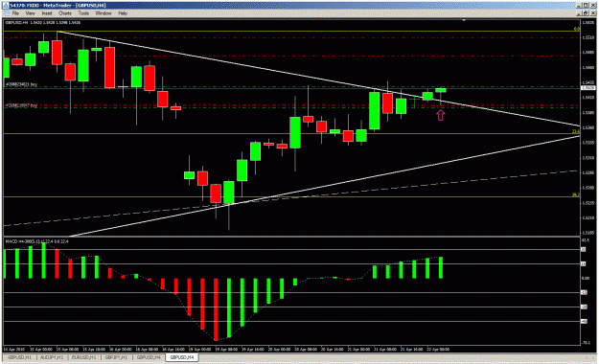Restore down the MetaTrader application window

coord(586,6)
